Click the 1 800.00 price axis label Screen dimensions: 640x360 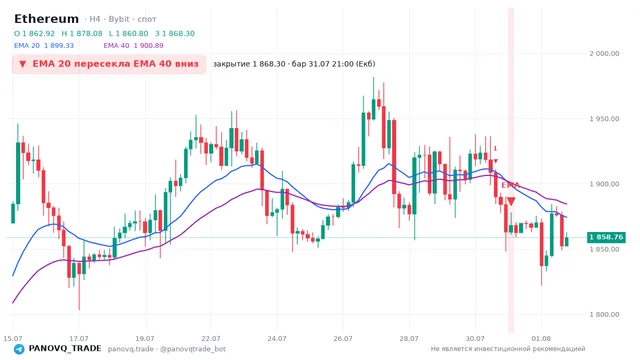tap(604, 315)
